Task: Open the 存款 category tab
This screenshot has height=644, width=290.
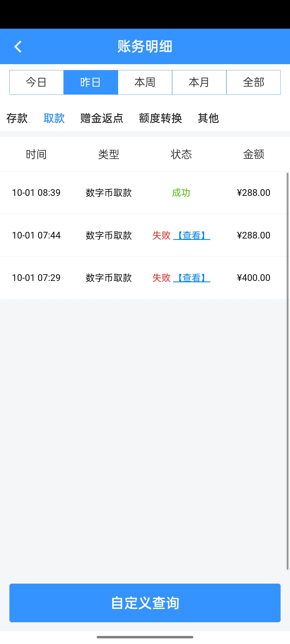Action: 17,118
